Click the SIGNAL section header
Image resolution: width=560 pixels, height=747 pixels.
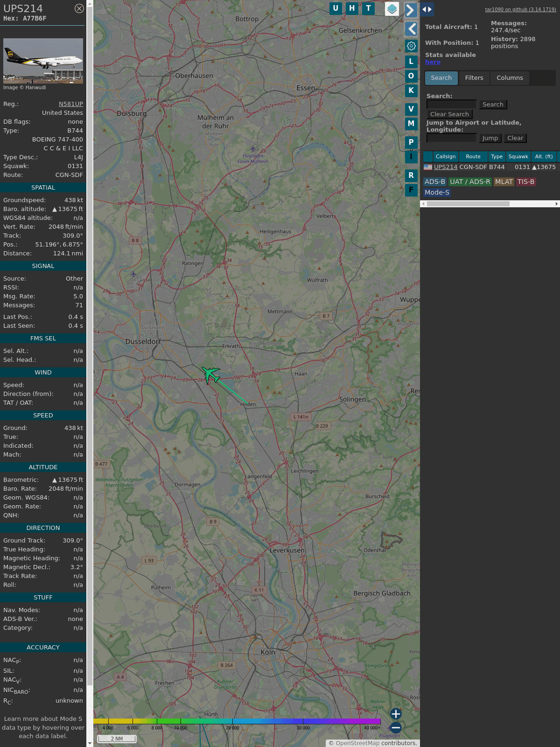(43, 266)
